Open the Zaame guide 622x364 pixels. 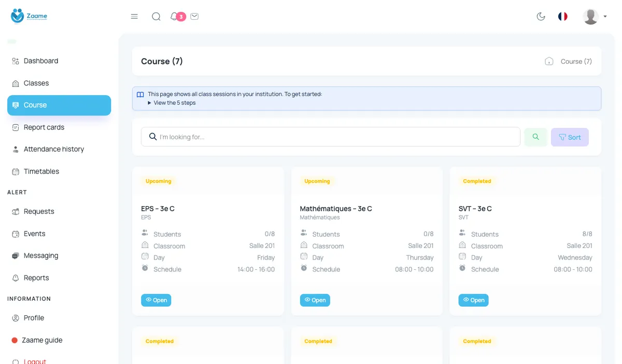coord(59,340)
